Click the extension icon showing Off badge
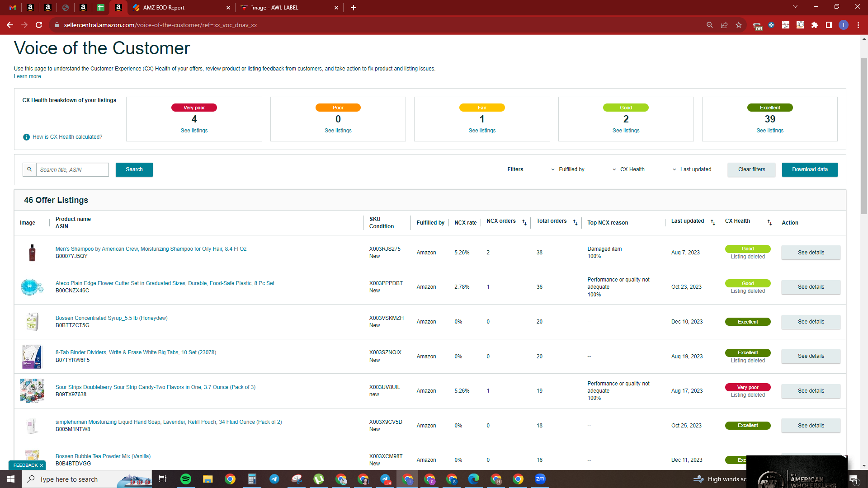This screenshot has width=868, height=488. [x=757, y=26]
